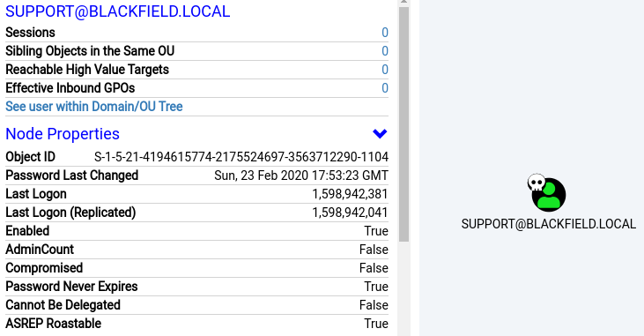Collapse the Node Properties section chevron
The image size is (644, 336).
(x=380, y=134)
